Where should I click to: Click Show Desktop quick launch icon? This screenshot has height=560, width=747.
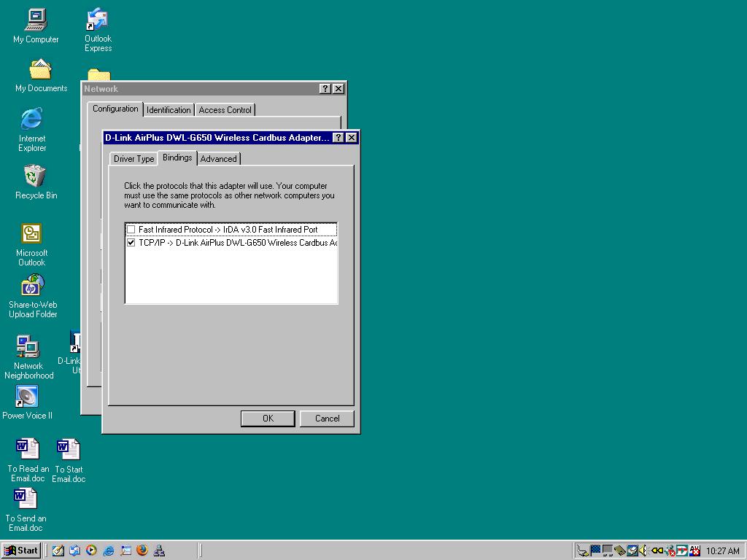point(125,551)
